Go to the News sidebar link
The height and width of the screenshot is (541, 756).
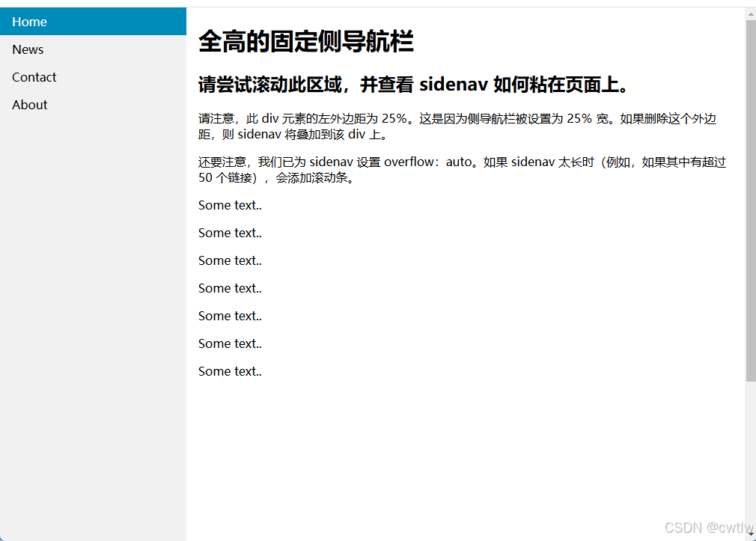93,49
